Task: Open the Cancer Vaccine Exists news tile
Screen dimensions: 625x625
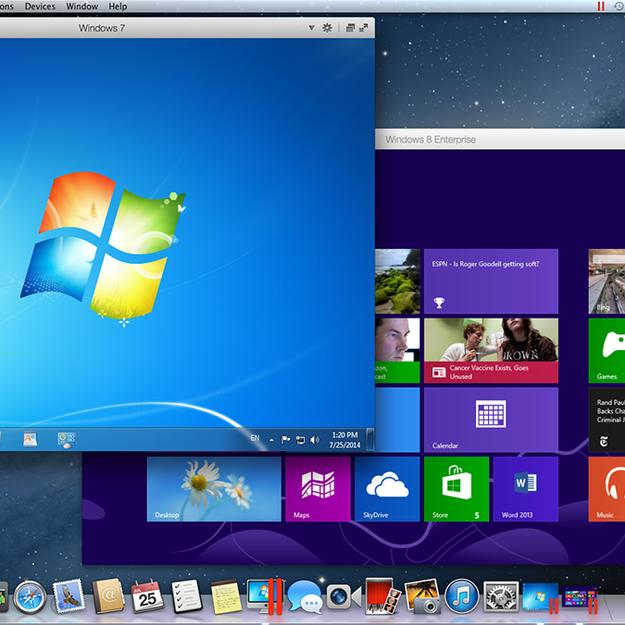Action: coord(491,350)
